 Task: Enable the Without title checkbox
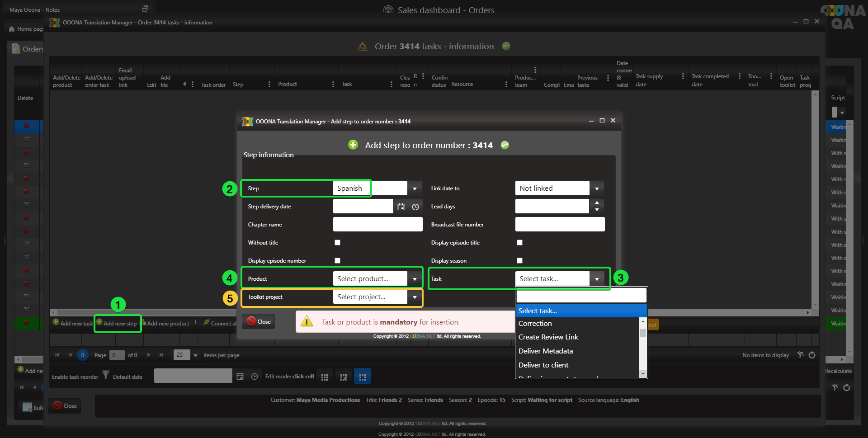click(x=337, y=243)
